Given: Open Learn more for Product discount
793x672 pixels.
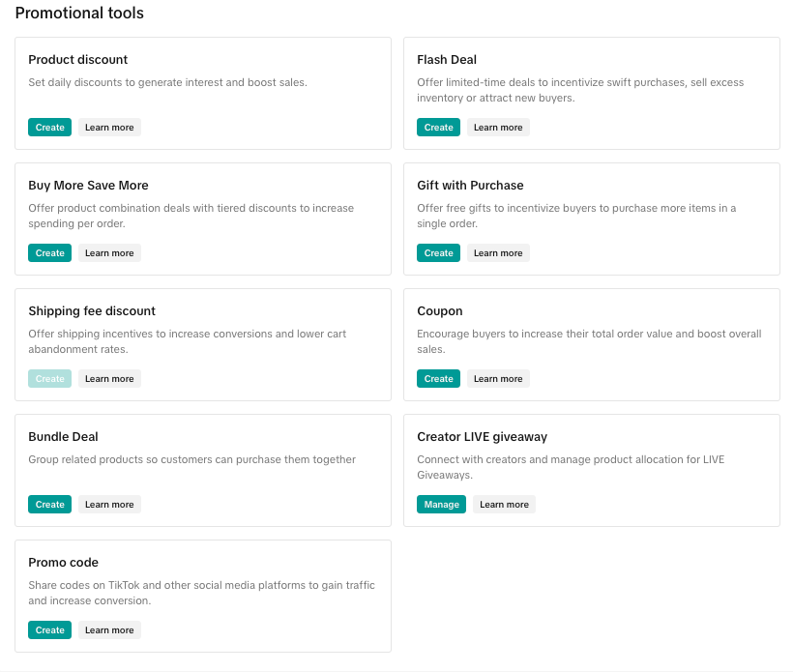Looking at the screenshot, I should pos(109,128).
